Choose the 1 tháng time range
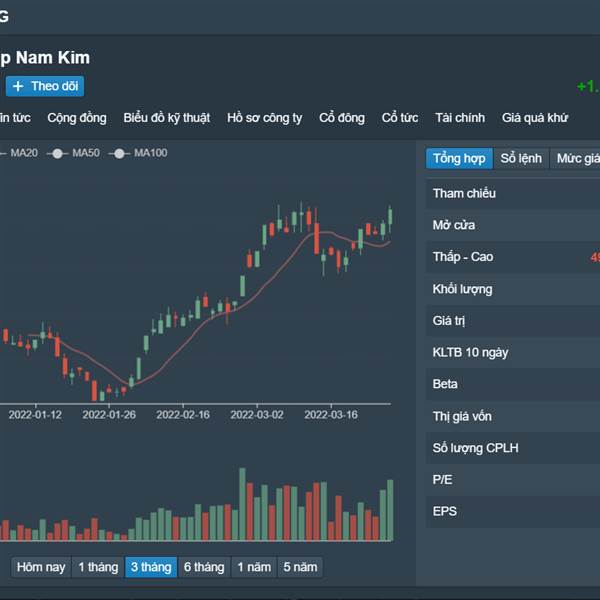 (98, 567)
